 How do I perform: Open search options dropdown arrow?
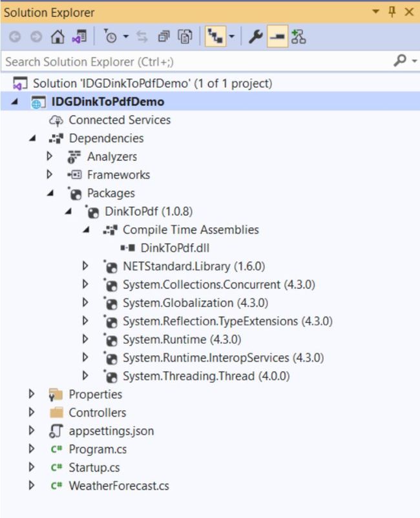(x=414, y=61)
